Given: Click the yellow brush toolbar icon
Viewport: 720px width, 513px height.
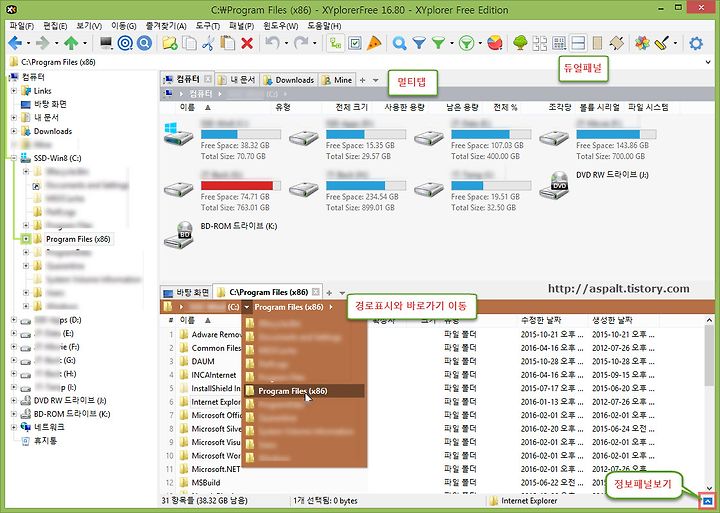Looking at the screenshot, I should tap(662, 44).
